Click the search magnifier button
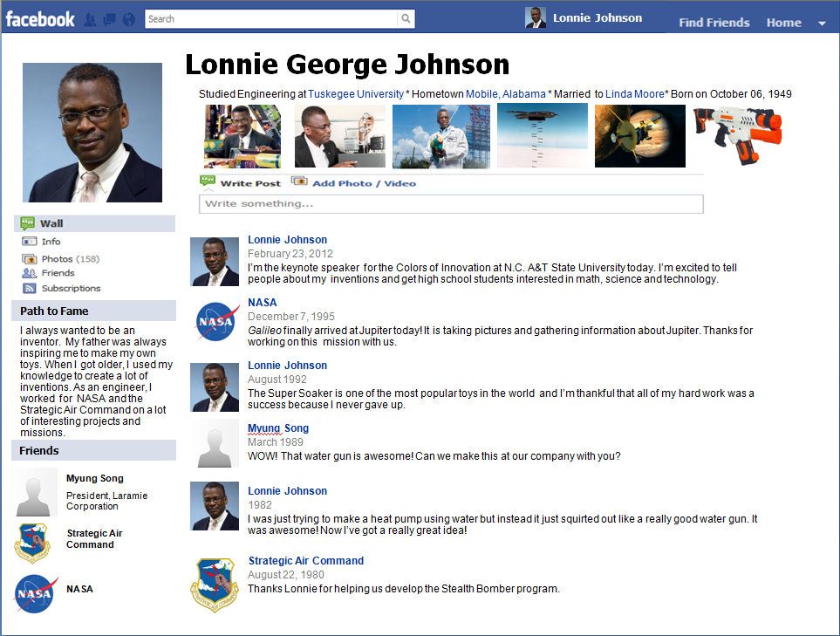 (x=406, y=18)
